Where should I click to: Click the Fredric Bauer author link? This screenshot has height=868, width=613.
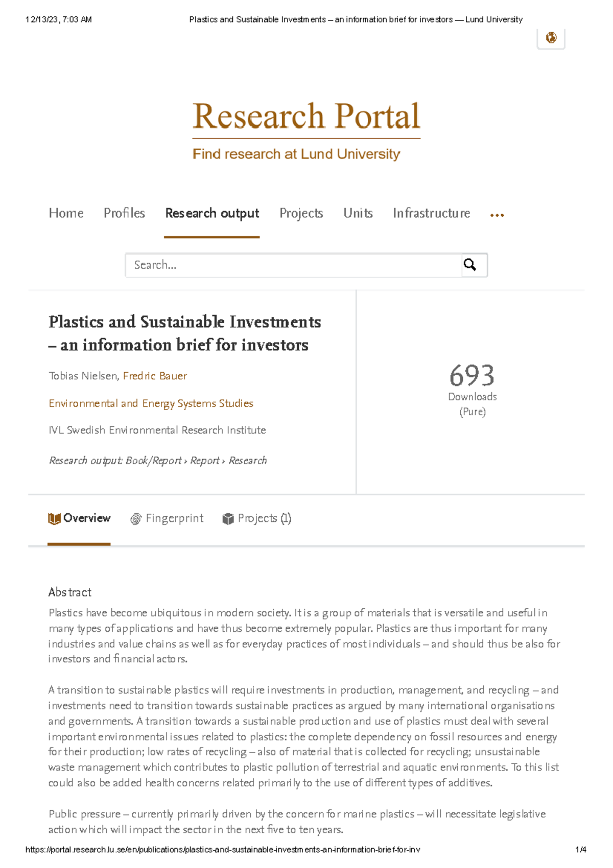(x=154, y=376)
